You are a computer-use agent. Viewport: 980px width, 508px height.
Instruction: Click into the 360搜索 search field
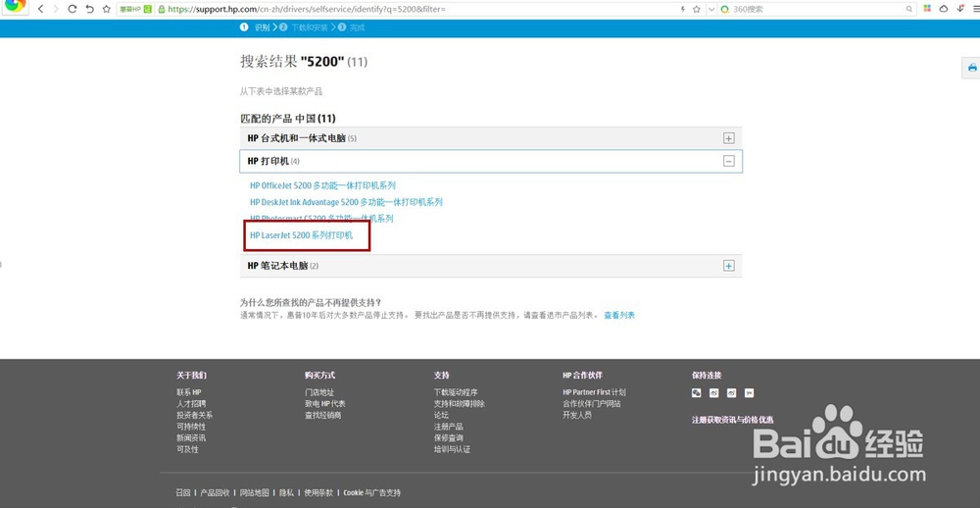click(815, 10)
